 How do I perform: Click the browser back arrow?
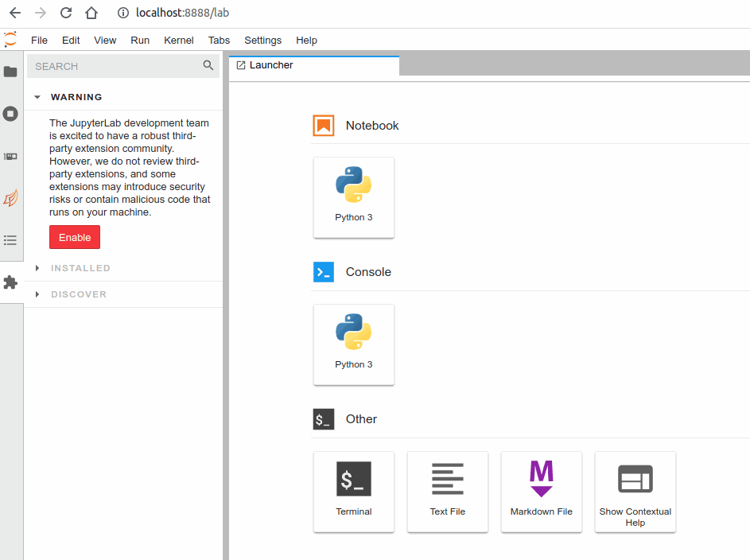[x=15, y=13]
